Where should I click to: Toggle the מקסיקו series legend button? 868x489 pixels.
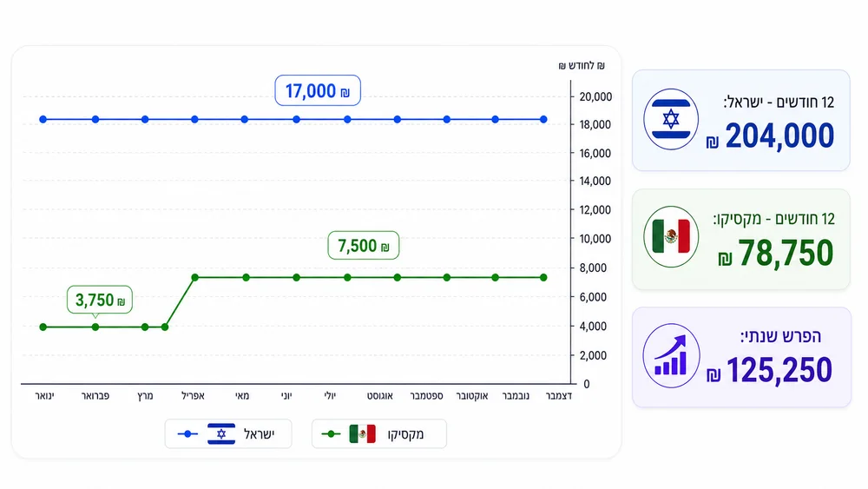(379, 434)
